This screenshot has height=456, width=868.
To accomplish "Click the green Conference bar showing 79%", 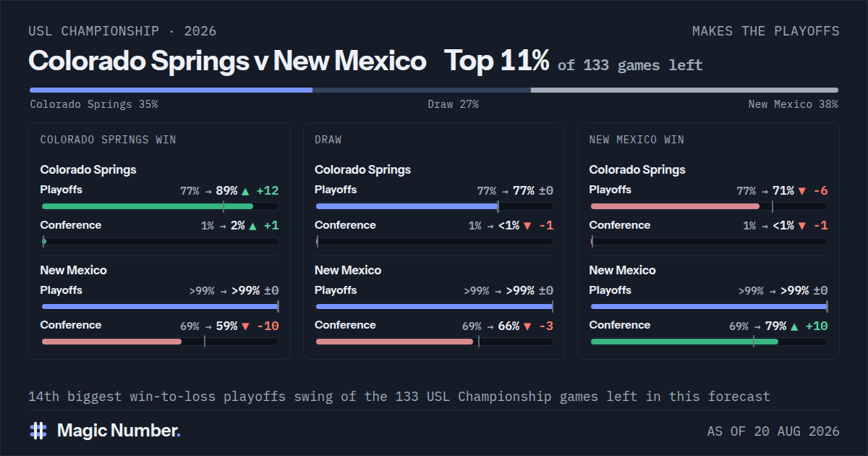I will 684,342.
